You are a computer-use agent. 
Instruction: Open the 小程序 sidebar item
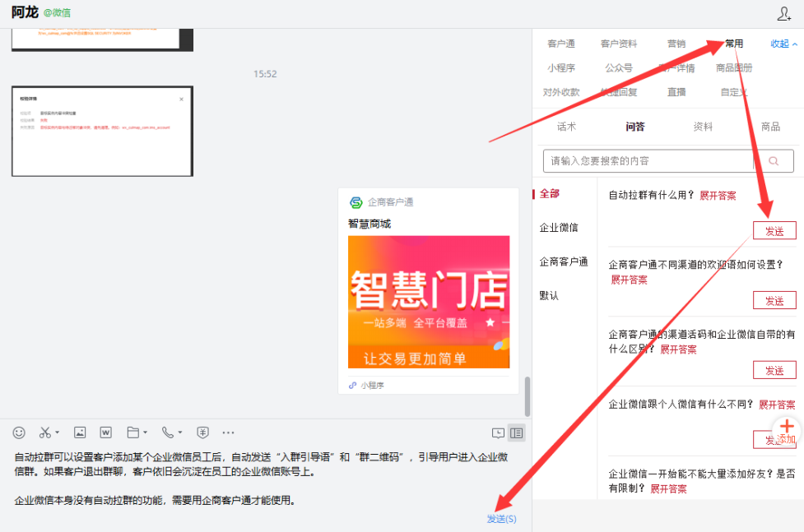coord(561,67)
